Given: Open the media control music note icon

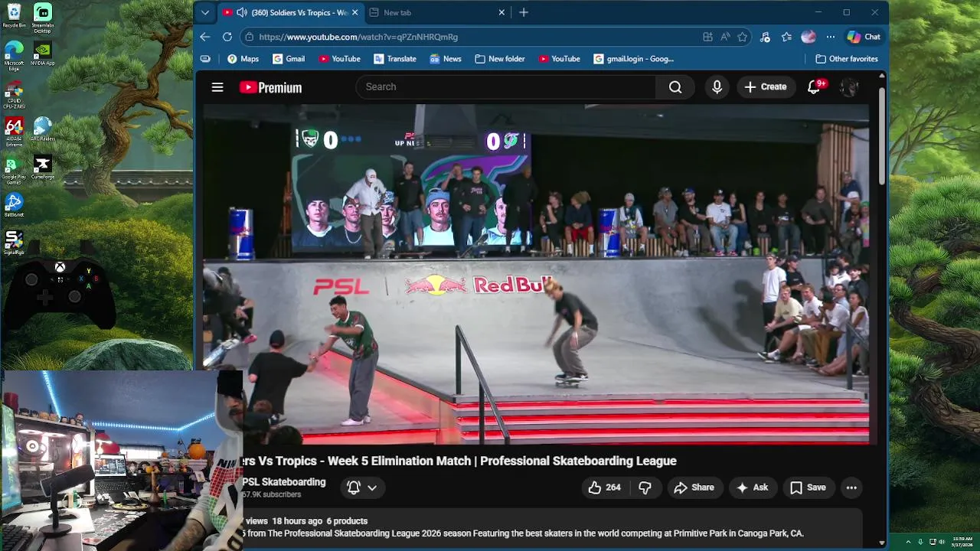Looking at the screenshot, I should click(765, 37).
